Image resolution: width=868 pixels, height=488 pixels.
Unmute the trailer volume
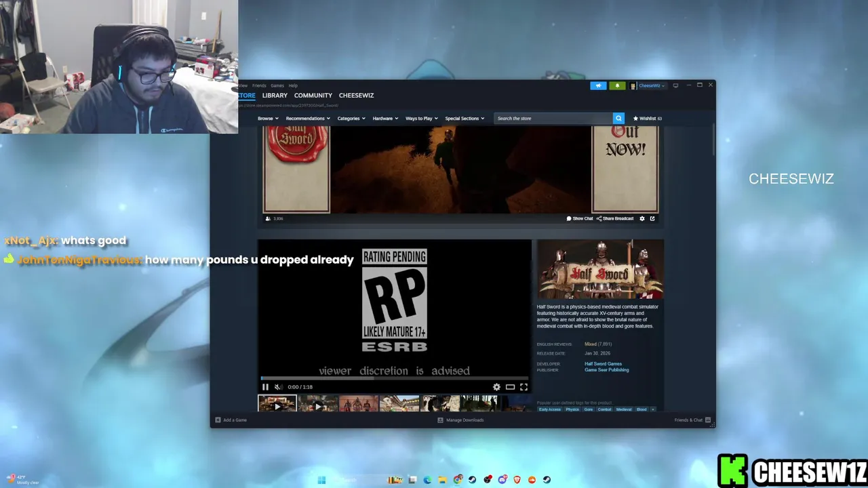277,387
